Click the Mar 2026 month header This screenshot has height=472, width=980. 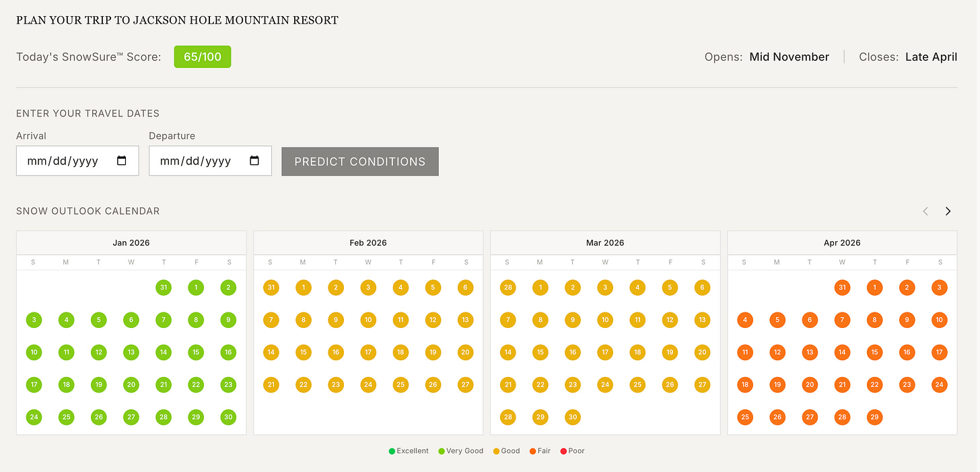coord(605,243)
